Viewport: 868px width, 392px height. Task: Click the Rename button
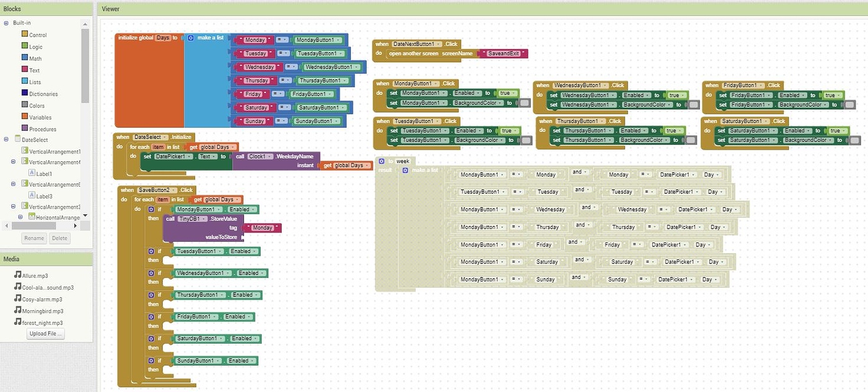pyautogui.click(x=34, y=237)
